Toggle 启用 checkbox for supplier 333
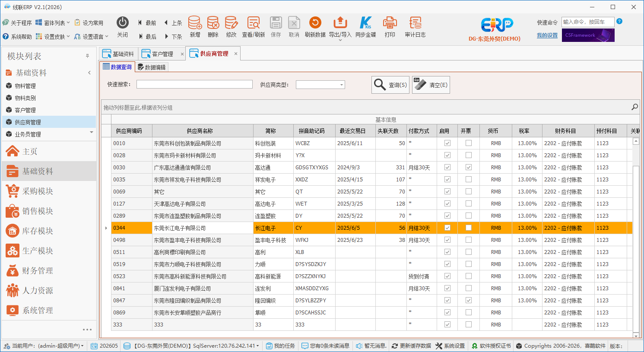The image size is (644, 352). tap(447, 324)
